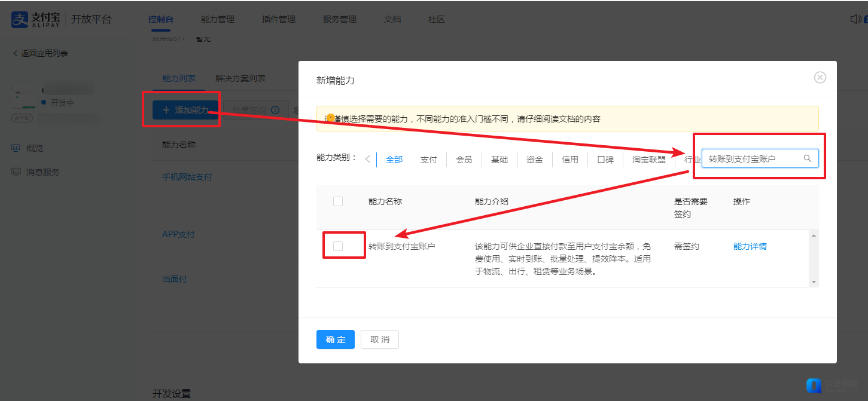Close the 新增能力 dialog with X icon
868x401 pixels.
click(820, 78)
